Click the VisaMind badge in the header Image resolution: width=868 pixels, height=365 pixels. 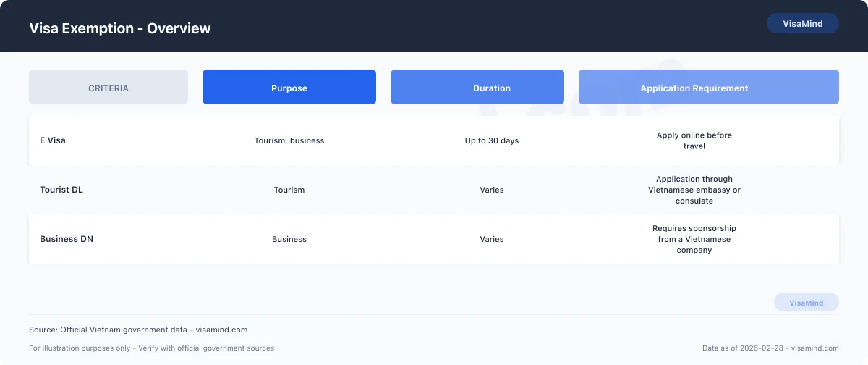click(802, 24)
